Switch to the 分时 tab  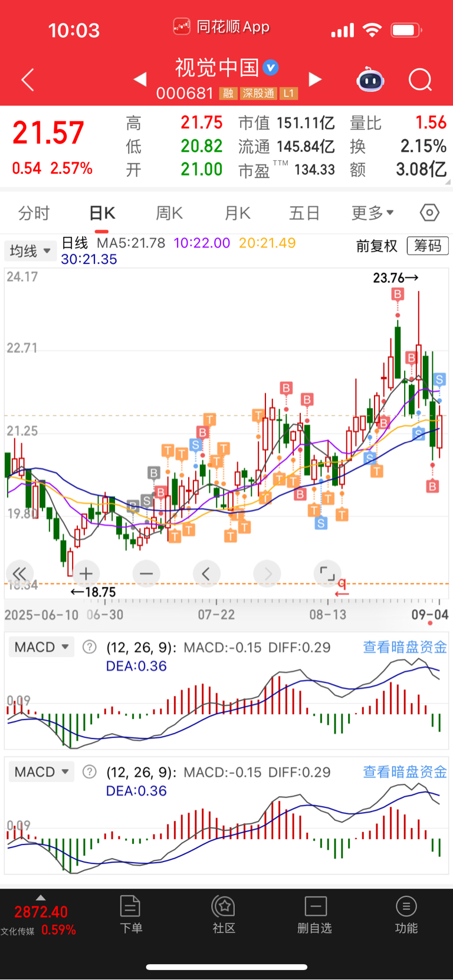[x=34, y=213]
